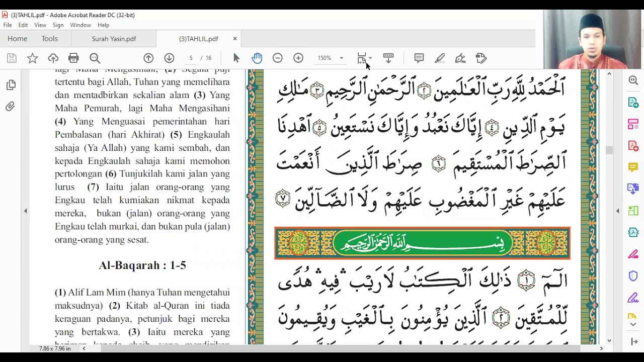Expand the right tools pane
644x362 pixels.
coord(633,341)
